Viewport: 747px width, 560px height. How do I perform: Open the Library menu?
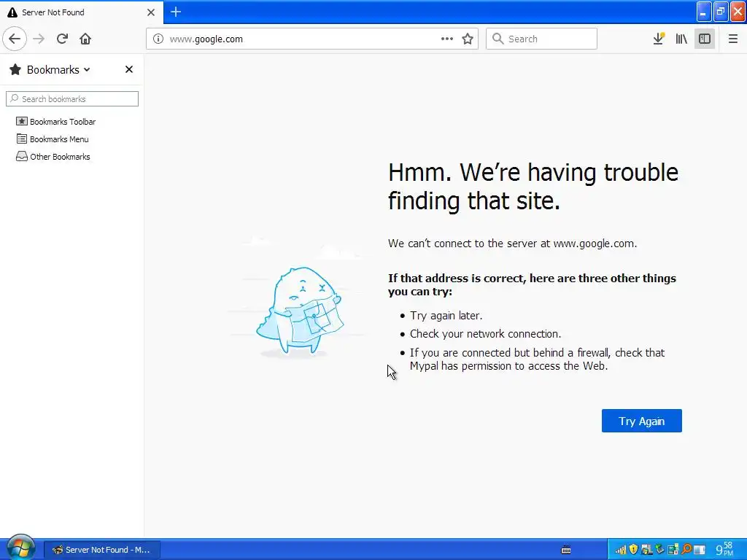pyautogui.click(x=681, y=39)
